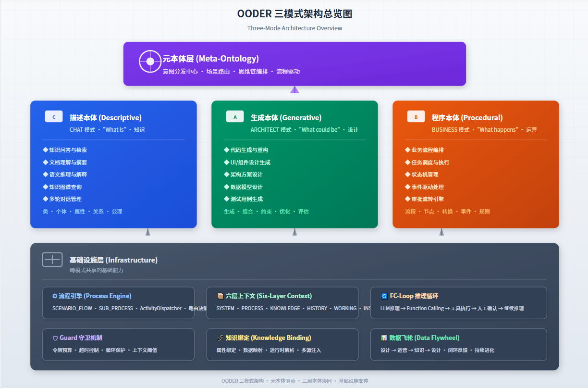Click list item 'UI/组件设计生成'

click(247, 163)
